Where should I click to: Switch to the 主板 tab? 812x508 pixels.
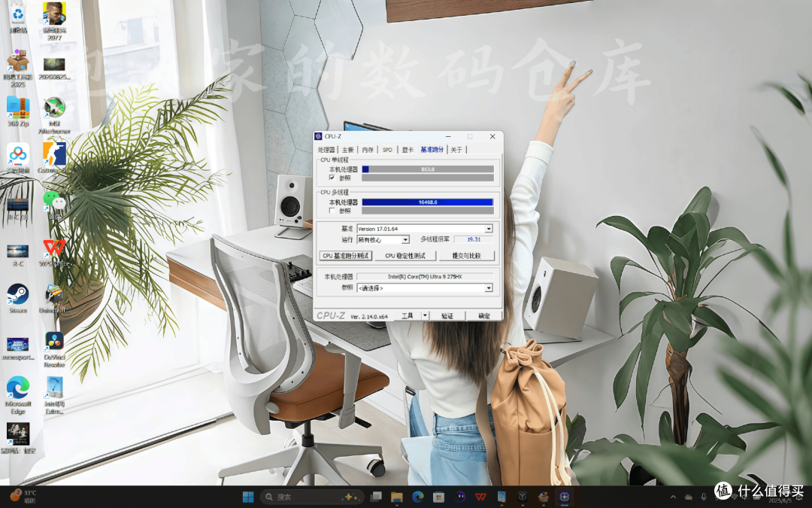[347, 150]
